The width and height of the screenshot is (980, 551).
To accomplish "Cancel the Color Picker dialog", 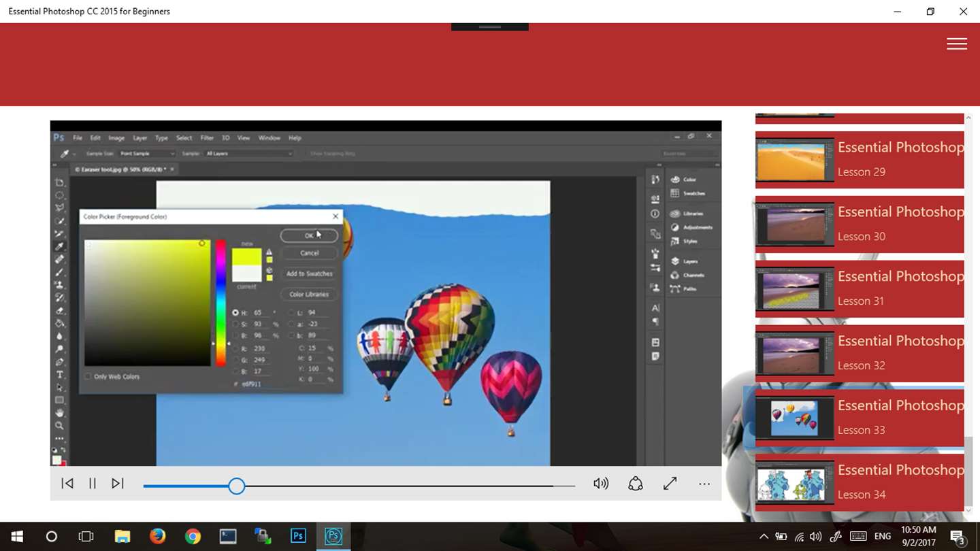I will click(309, 253).
